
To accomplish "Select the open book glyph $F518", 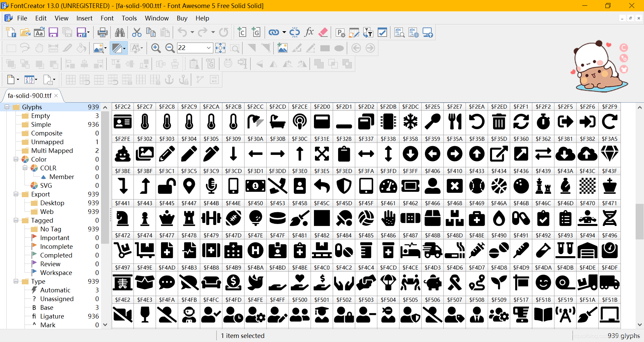I will (x=543, y=315).
